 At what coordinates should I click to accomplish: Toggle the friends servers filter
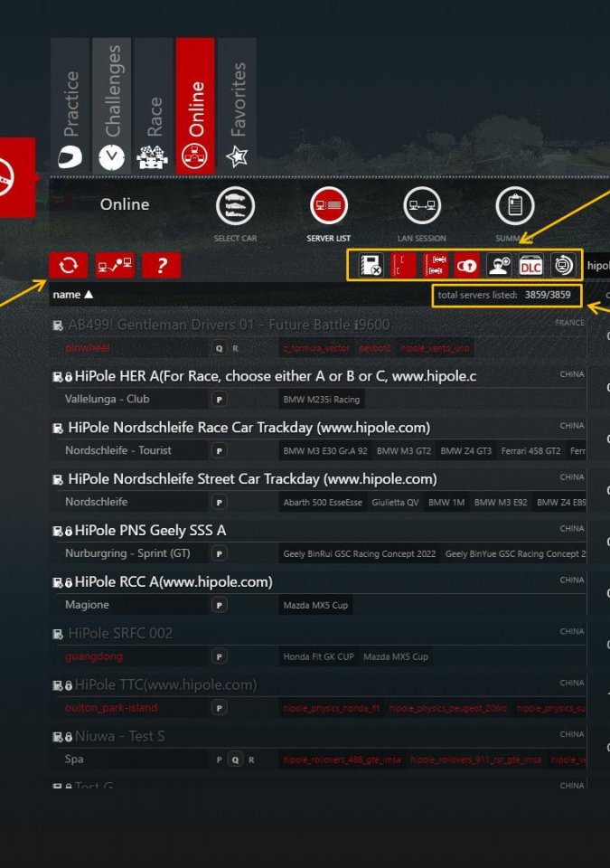[x=499, y=265]
